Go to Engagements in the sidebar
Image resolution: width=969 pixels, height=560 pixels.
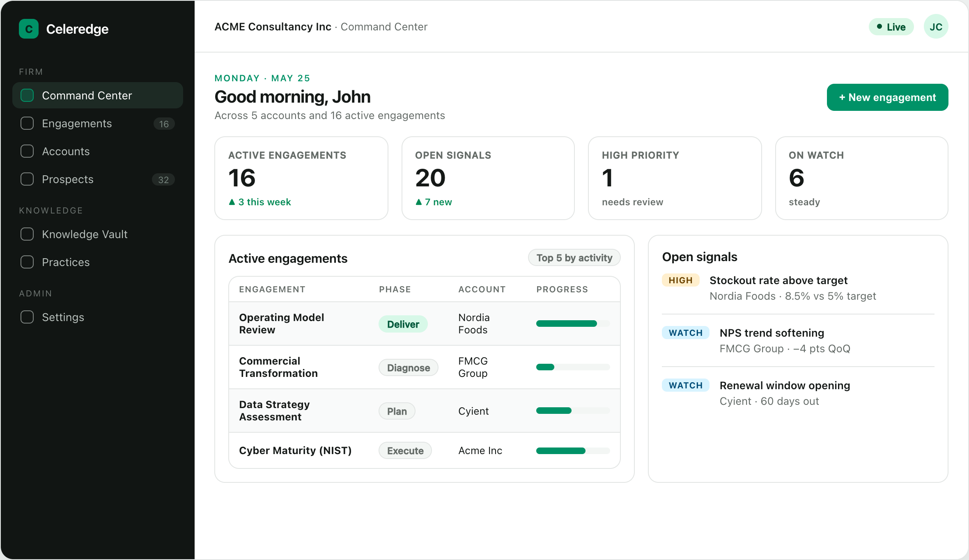tap(98, 123)
